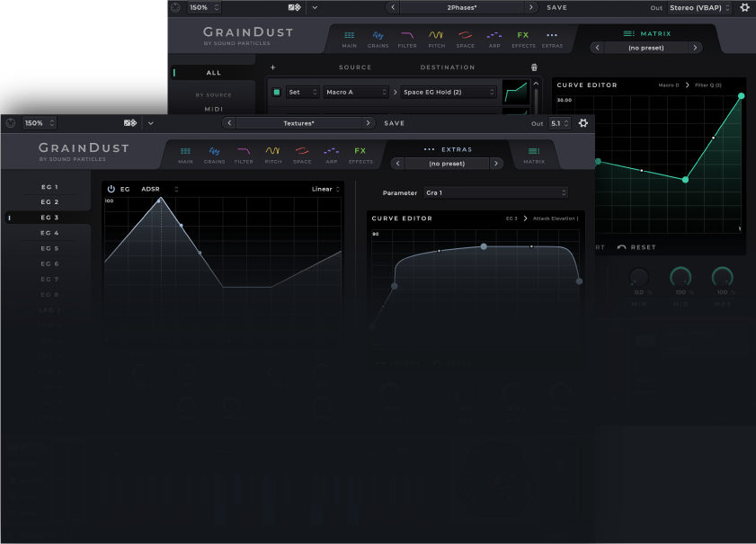The height and width of the screenshot is (544, 756).
Task: Click the trash icon in the matrix panel
Action: [x=535, y=67]
